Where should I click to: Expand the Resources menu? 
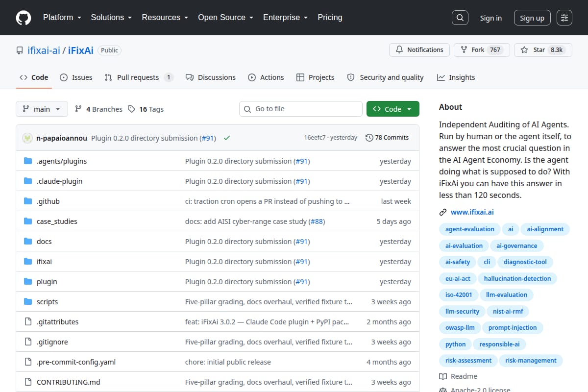pyautogui.click(x=165, y=18)
